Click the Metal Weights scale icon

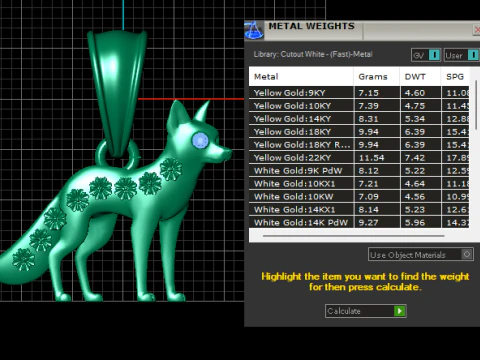pos(254,30)
